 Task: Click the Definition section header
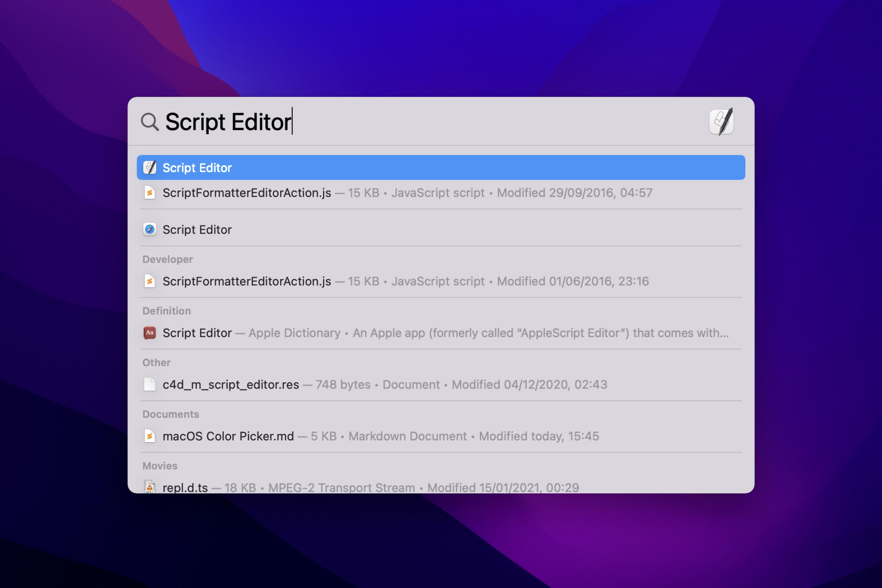point(167,311)
